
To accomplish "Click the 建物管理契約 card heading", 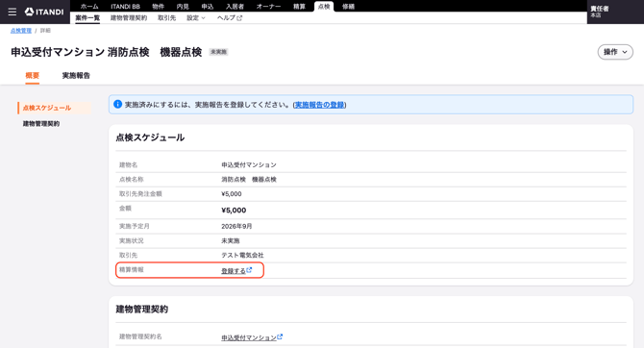I will (141, 310).
